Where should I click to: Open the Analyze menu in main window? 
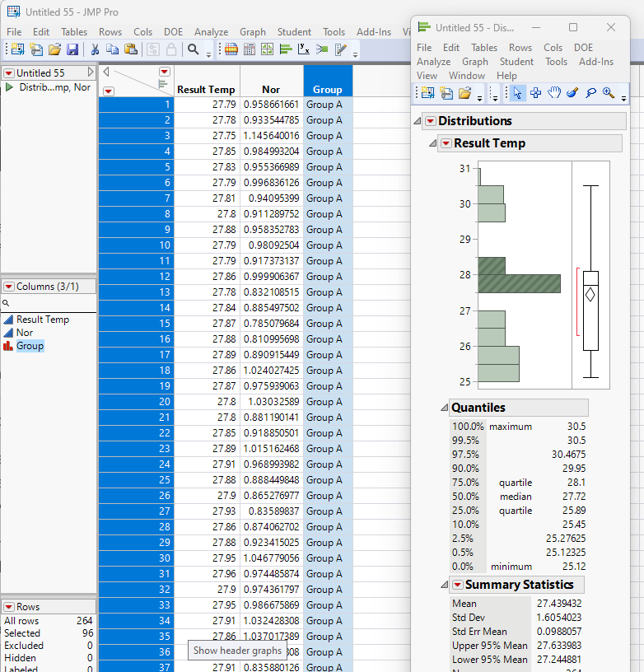212,32
